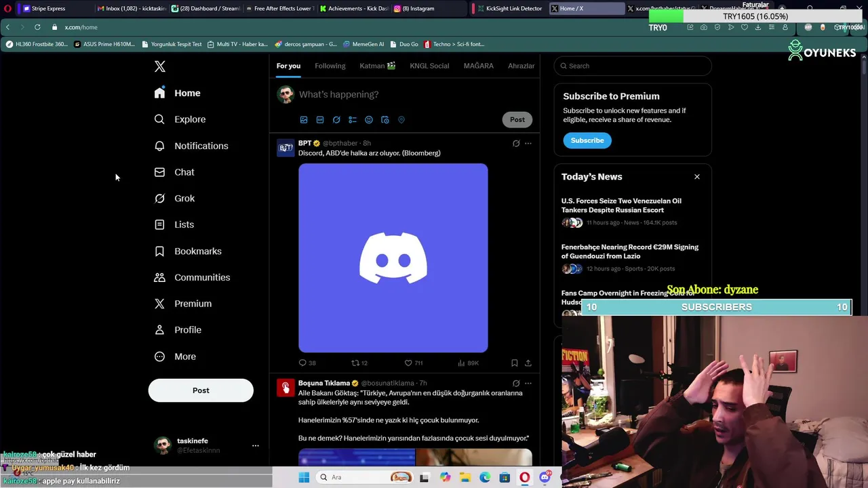
Task: Add a GIF to post
Action: (320, 120)
